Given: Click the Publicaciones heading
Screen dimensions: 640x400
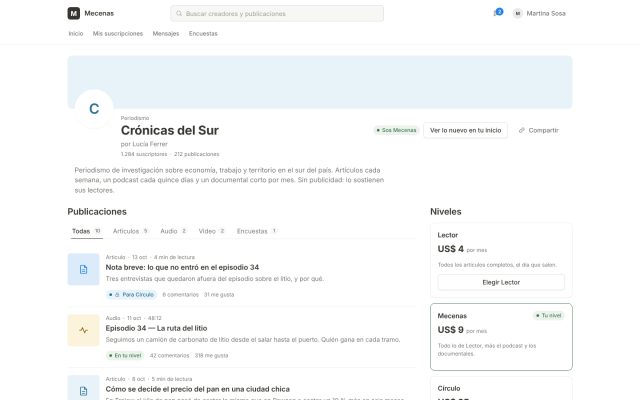Looking at the screenshot, I should [x=97, y=211].
